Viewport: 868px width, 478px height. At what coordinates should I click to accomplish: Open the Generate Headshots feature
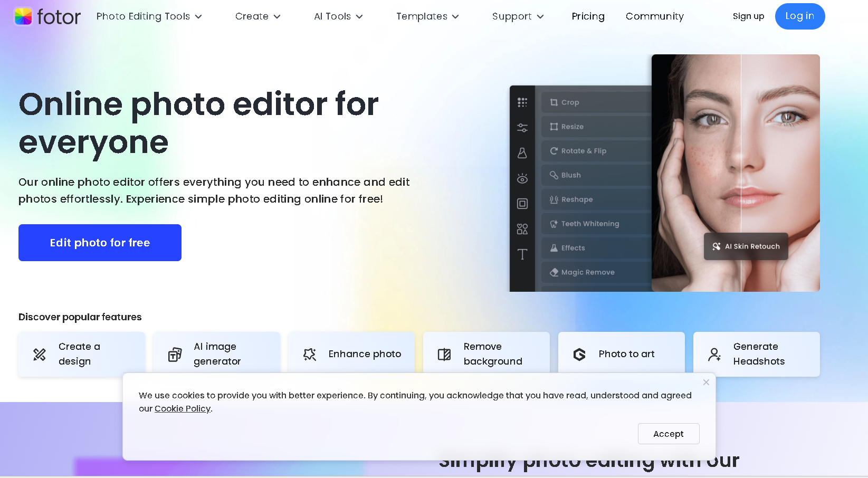(757, 354)
